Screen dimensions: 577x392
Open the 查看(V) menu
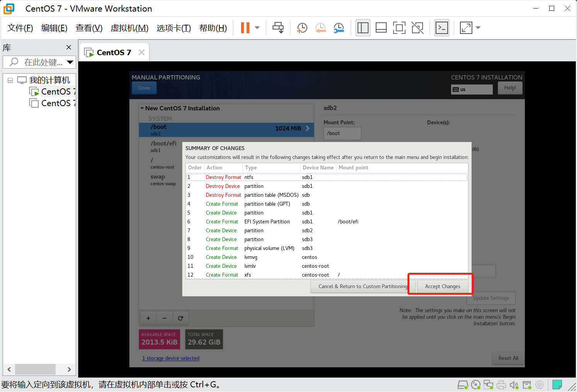89,28
